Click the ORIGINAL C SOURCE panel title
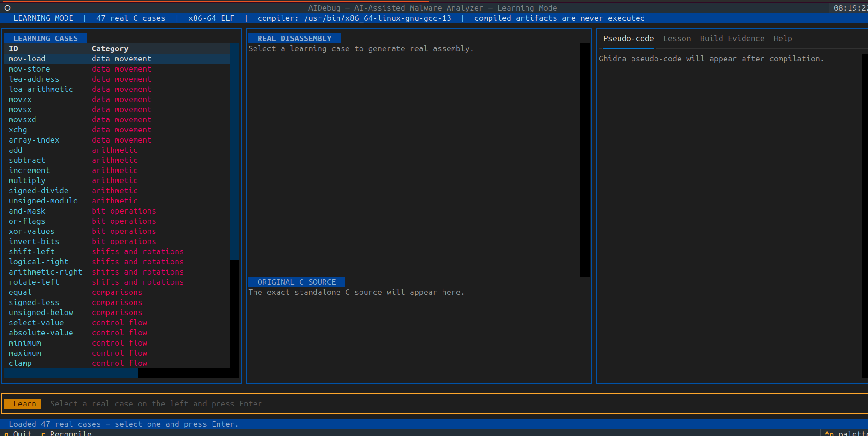Viewport: 868px width, 436px height. point(296,282)
